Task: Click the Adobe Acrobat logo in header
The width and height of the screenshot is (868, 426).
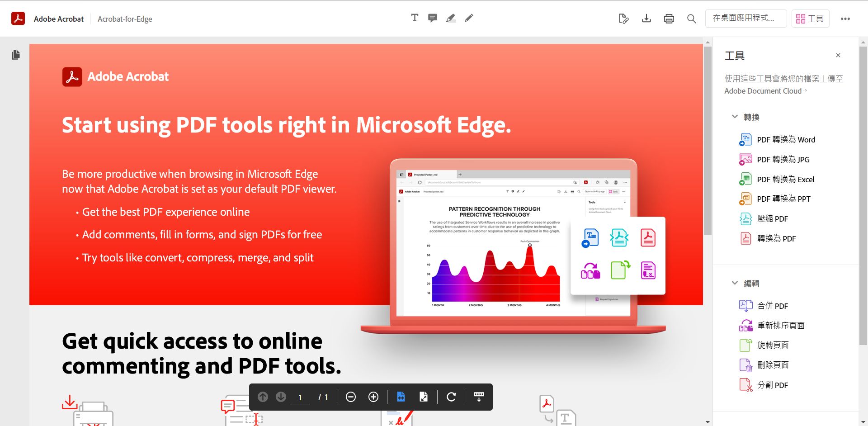Action: point(18,19)
